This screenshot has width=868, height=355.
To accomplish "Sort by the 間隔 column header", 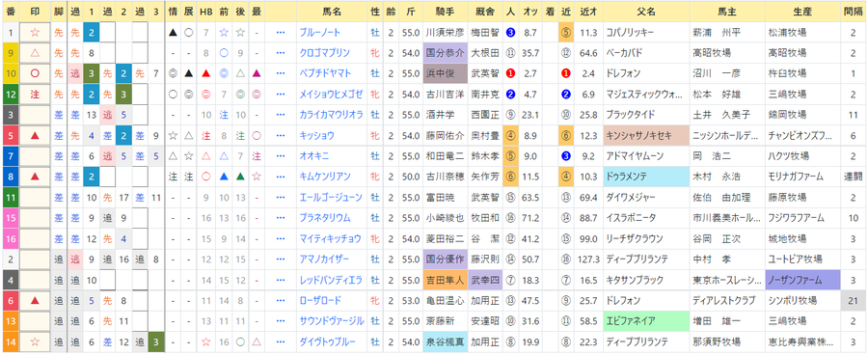I will pos(853,11).
